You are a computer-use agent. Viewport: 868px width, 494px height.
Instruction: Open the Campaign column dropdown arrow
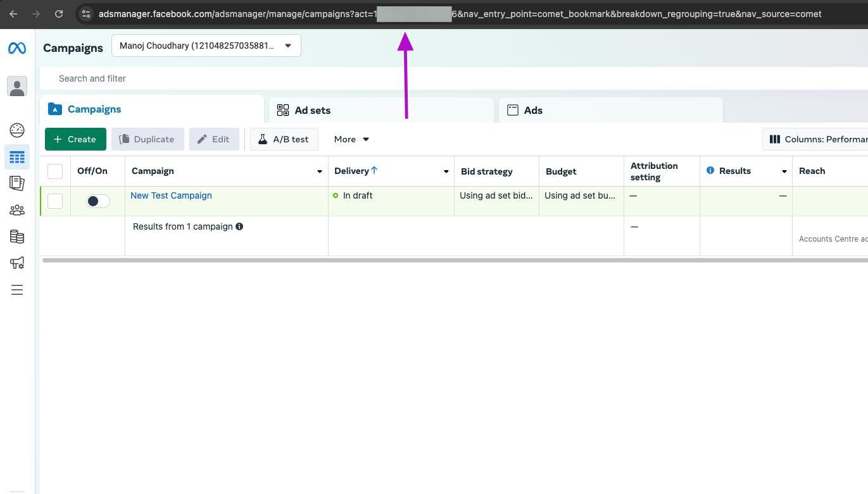click(x=319, y=171)
